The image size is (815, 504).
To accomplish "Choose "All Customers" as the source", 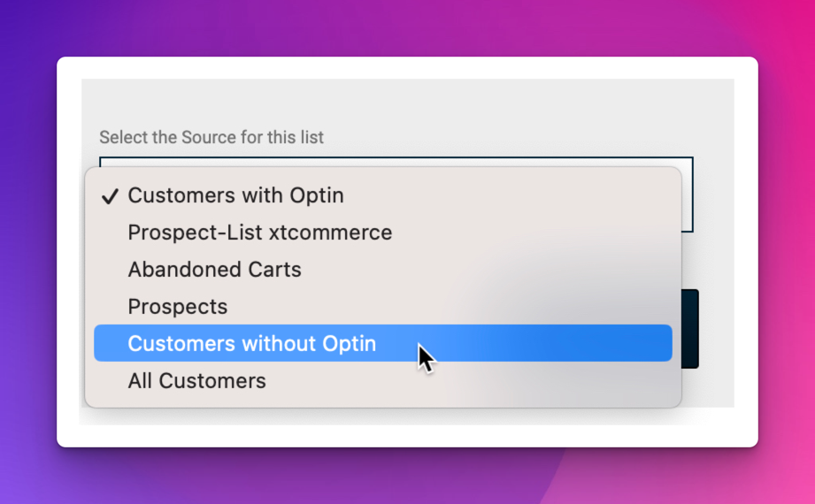I will [x=383, y=380].
